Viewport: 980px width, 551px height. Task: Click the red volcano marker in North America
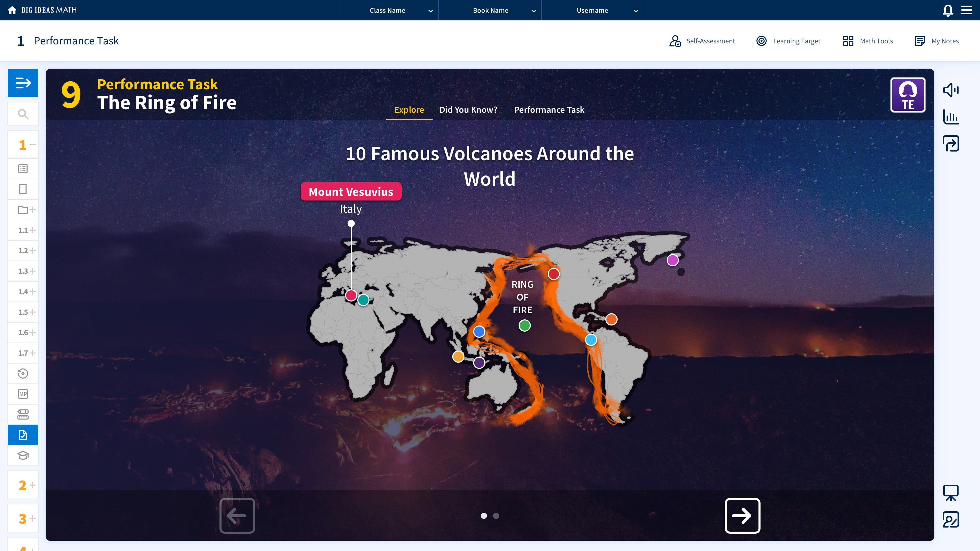tap(554, 274)
